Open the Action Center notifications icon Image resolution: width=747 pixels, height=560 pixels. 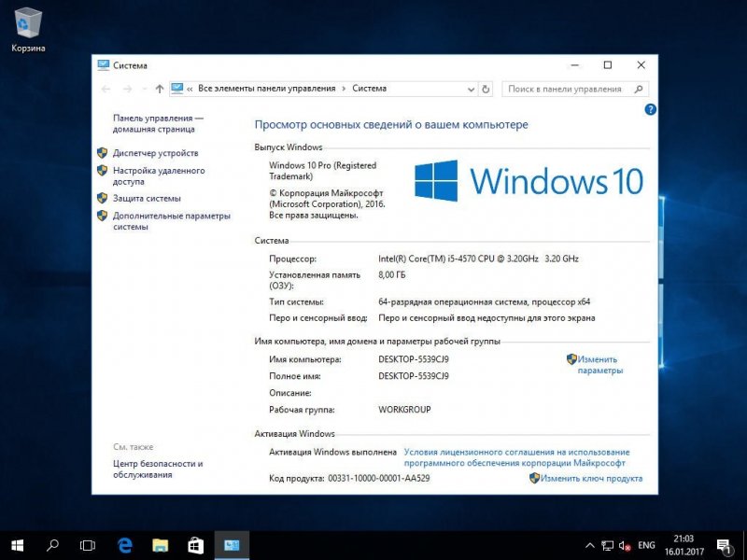[725, 547]
